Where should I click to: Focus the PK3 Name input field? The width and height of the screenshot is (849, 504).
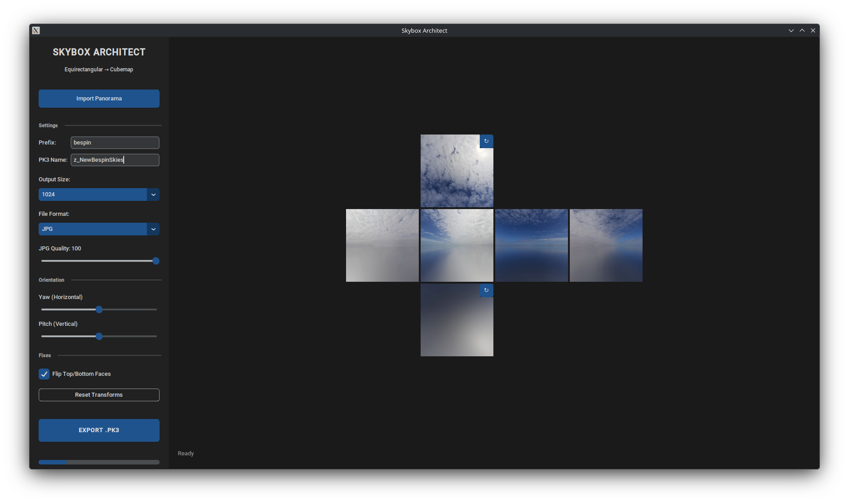115,160
